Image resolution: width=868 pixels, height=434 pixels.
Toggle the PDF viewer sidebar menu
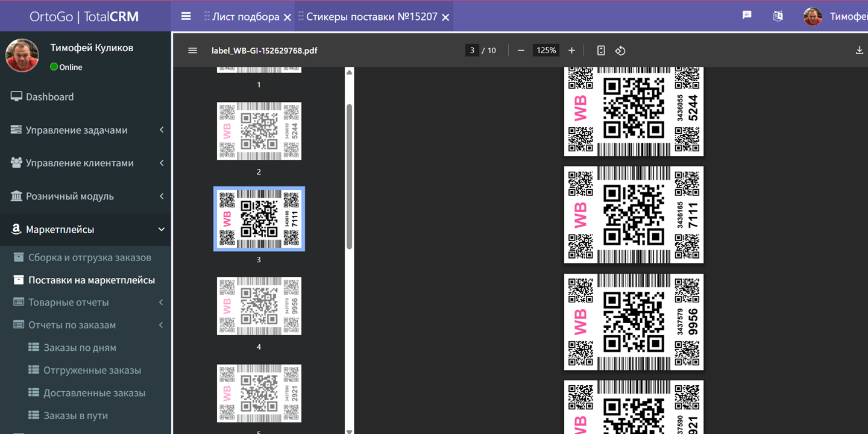pos(192,50)
